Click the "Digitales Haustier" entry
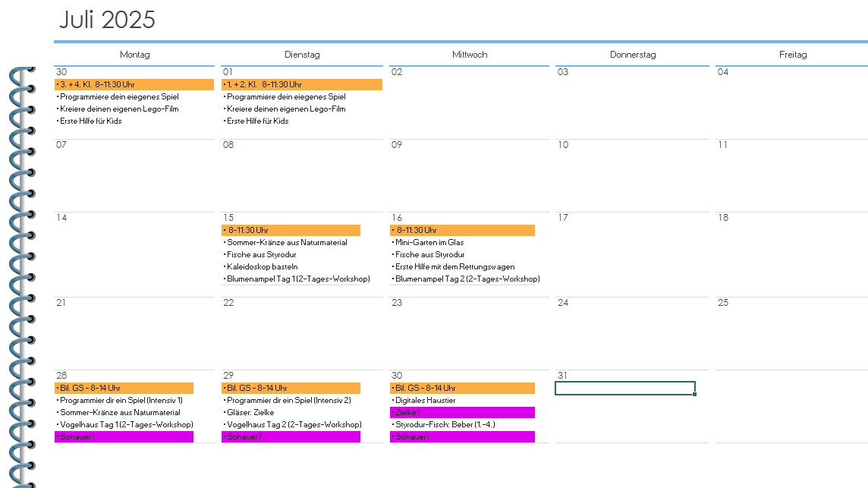The height and width of the screenshot is (488, 868). click(x=425, y=400)
